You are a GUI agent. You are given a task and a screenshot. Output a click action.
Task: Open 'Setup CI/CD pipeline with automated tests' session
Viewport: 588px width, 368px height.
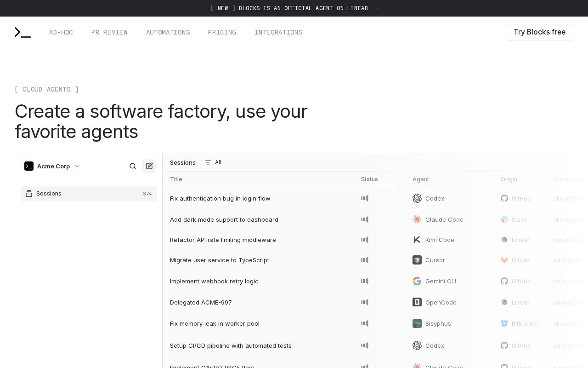tap(231, 345)
